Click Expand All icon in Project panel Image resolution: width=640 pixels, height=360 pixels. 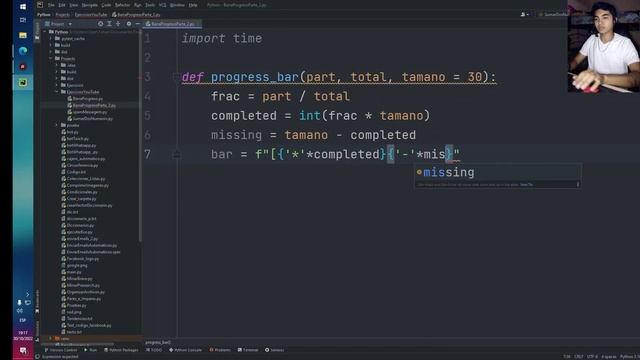point(109,24)
